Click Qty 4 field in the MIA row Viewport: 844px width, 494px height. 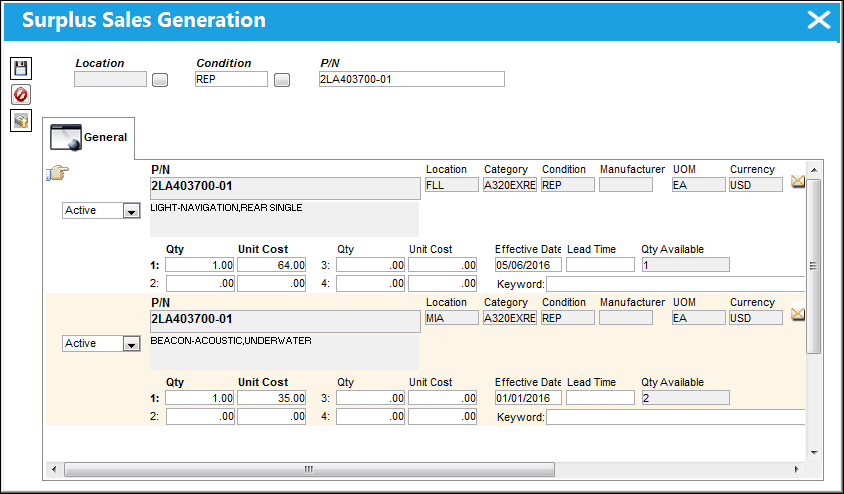pyautogui.click(x=370, y=417)
